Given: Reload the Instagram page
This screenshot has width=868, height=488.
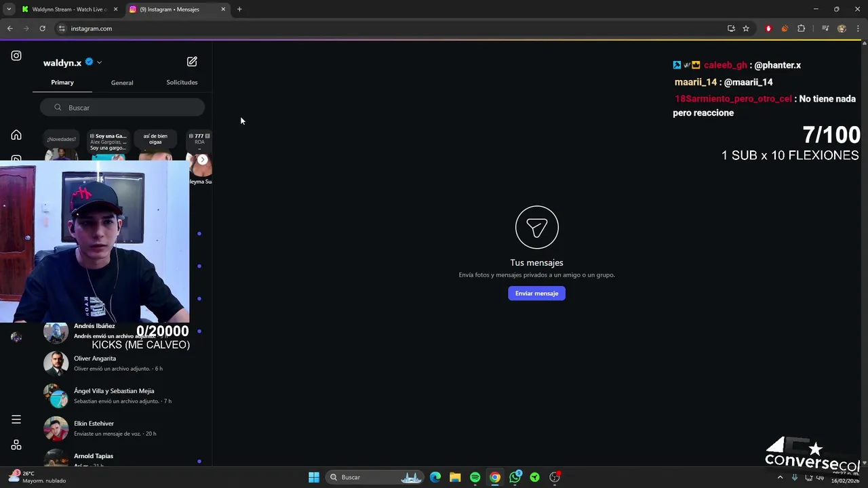Looking at the screenshot, I should point(42,28).
